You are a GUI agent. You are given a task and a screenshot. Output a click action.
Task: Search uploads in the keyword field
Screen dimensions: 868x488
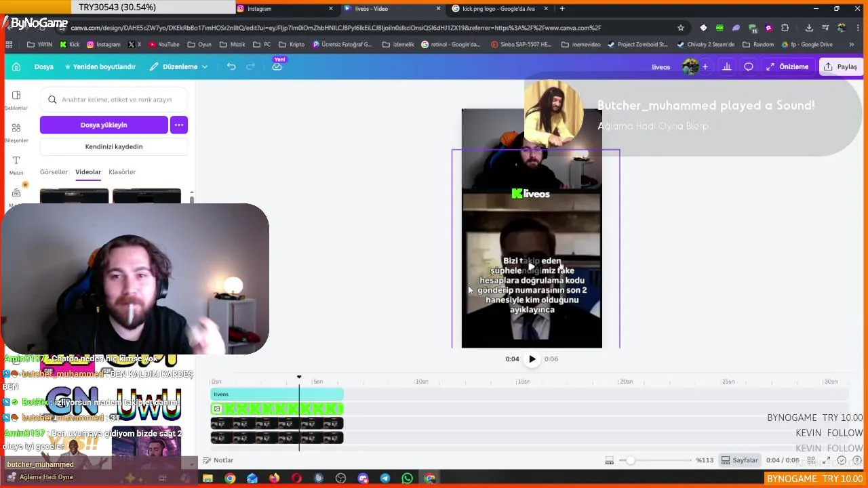click(x=114, y=100)
